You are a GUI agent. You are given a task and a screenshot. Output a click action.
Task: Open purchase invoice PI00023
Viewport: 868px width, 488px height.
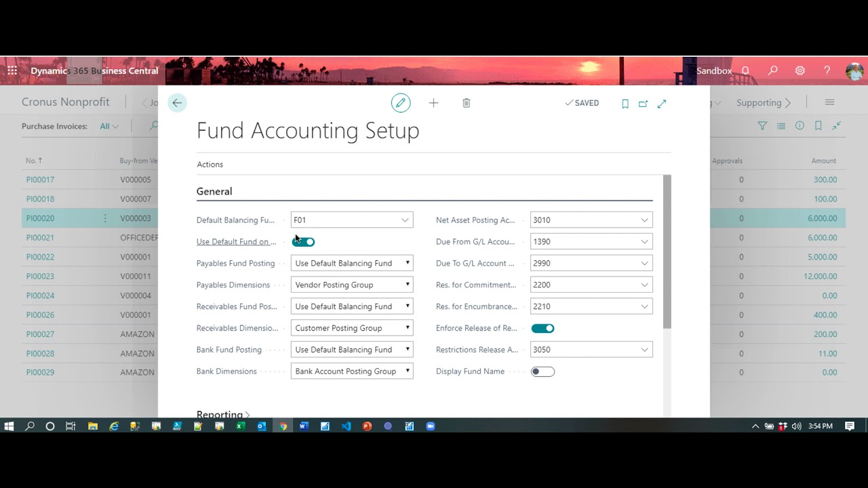pos(40,277)
